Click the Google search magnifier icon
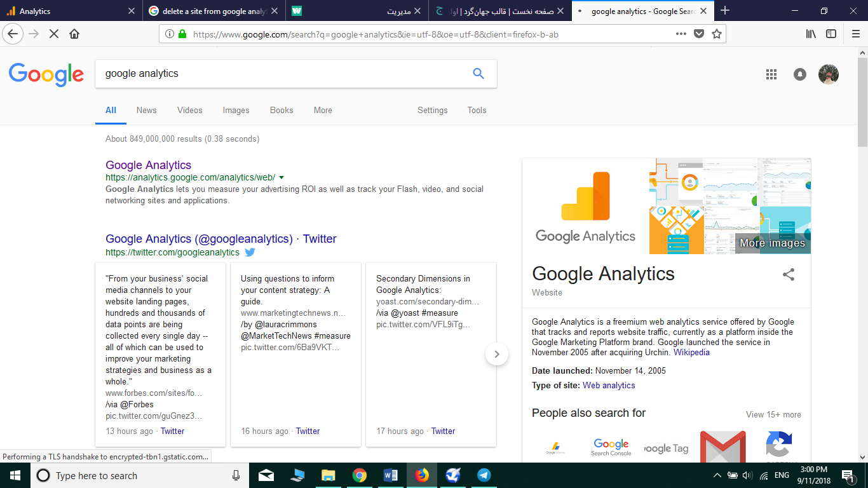 coord(478,74)
